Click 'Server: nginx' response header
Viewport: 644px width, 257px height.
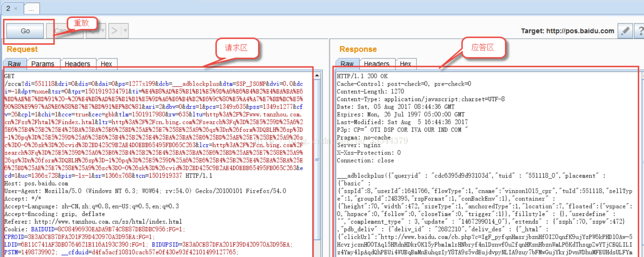pyautogui.click(x=359, y=145)
